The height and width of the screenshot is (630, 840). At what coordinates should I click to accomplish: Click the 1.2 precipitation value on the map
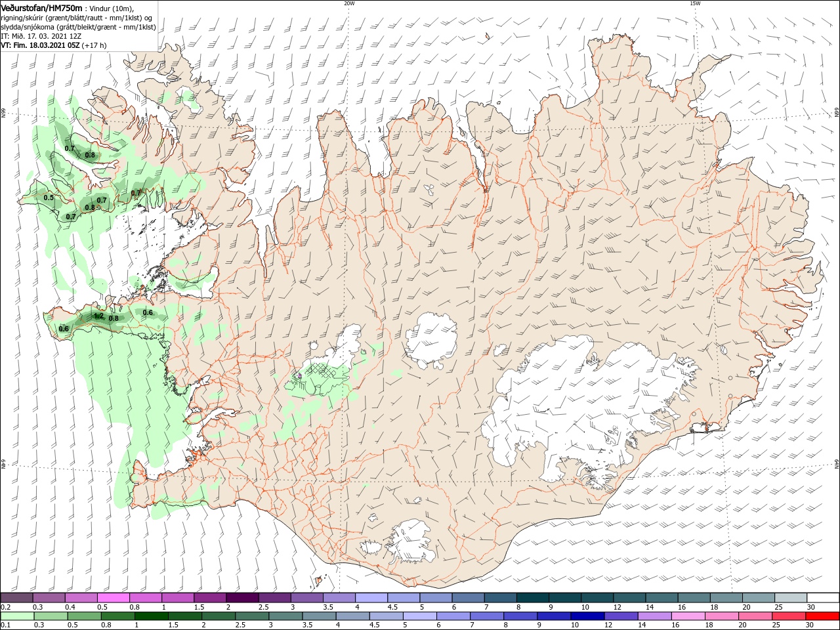(x=98, y=316)
